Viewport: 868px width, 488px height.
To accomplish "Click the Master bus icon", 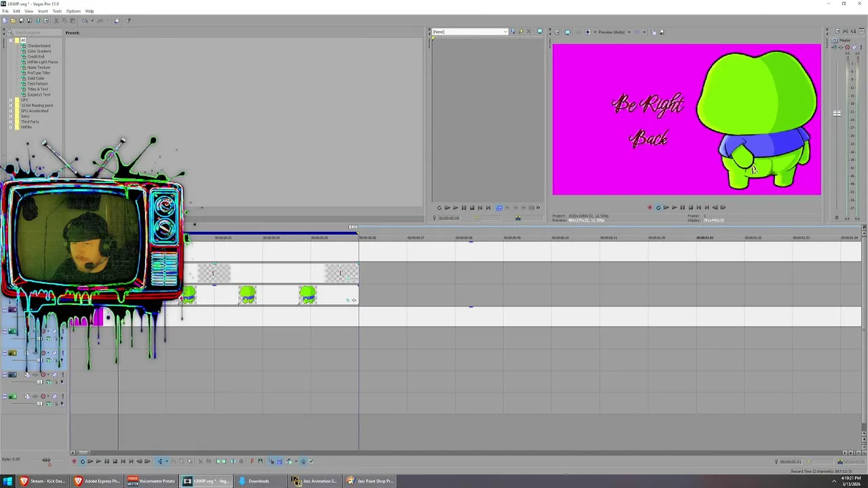I will pyautogui.click(x=835, y=41).
